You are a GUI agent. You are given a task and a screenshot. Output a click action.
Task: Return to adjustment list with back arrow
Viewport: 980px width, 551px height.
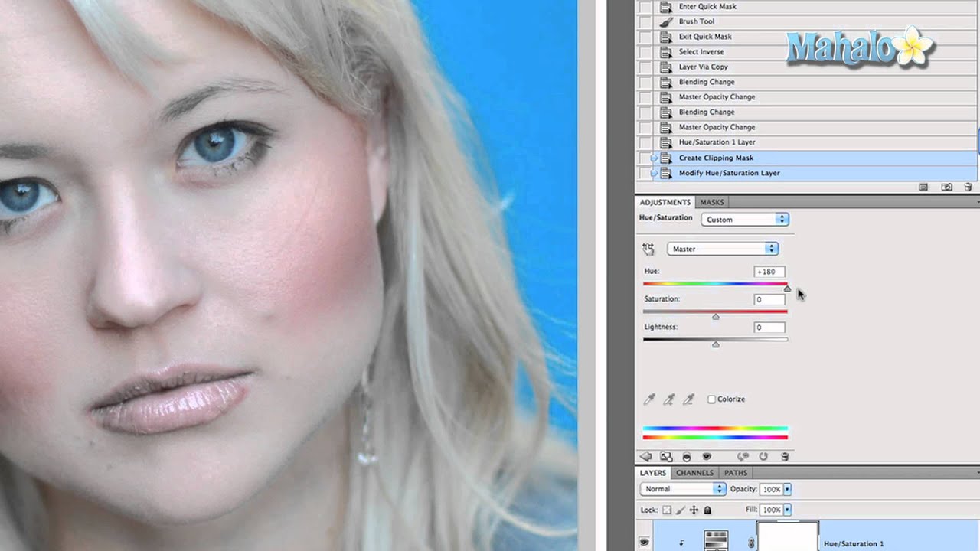point(646,456)
